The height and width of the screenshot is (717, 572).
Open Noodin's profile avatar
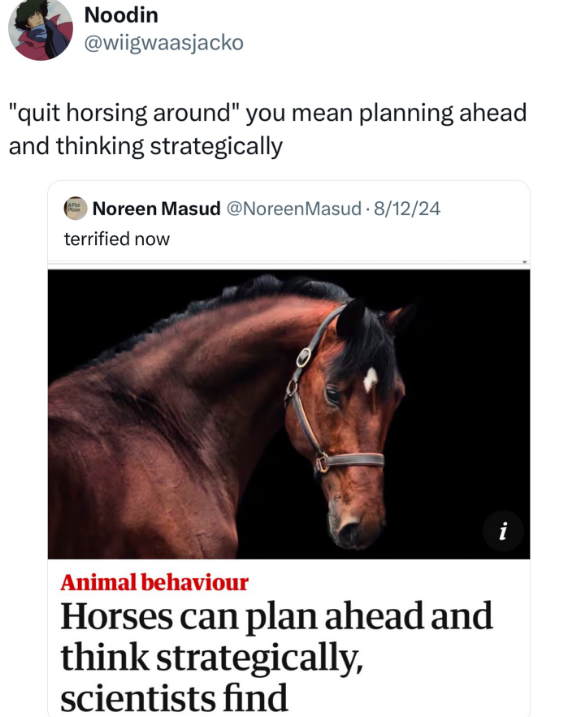[40, 29]
